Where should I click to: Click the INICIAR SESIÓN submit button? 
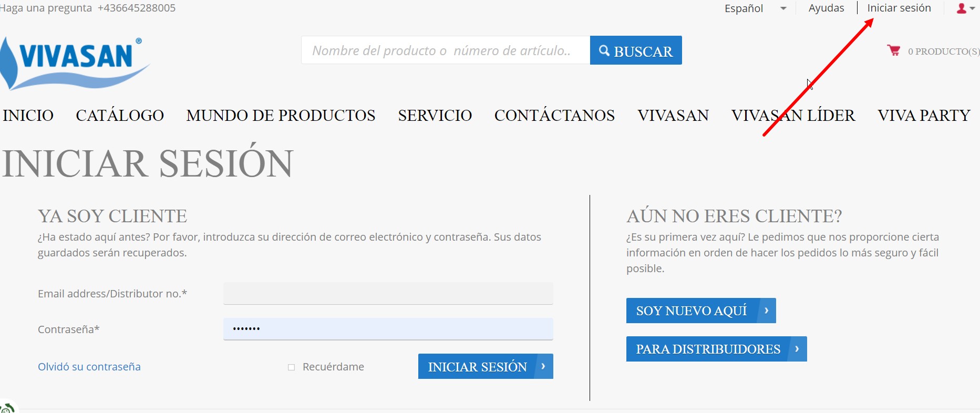pos(486,366)
